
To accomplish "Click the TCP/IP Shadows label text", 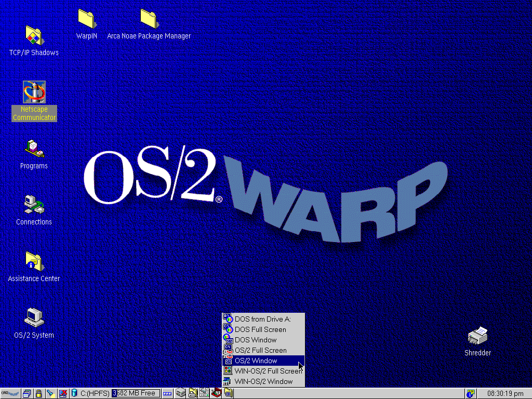I will [x=34, y=52].
